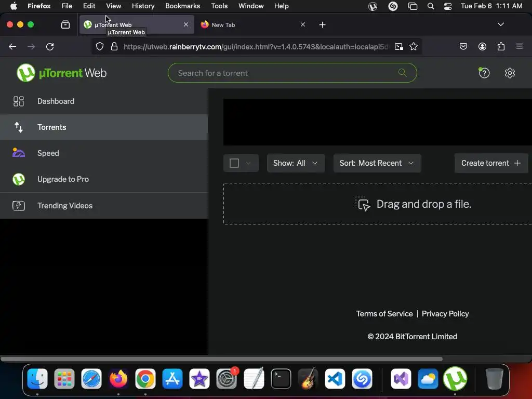Open Terminal from the Dock
532x399 pixels.
pos(281,379)
